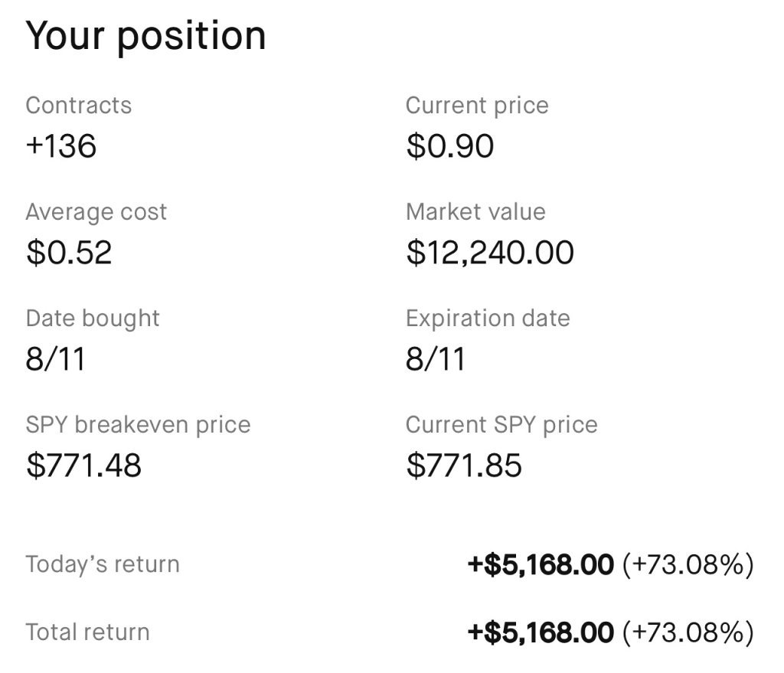
Task: Click the +136 contracts value
Action: (x=61, y=146)
